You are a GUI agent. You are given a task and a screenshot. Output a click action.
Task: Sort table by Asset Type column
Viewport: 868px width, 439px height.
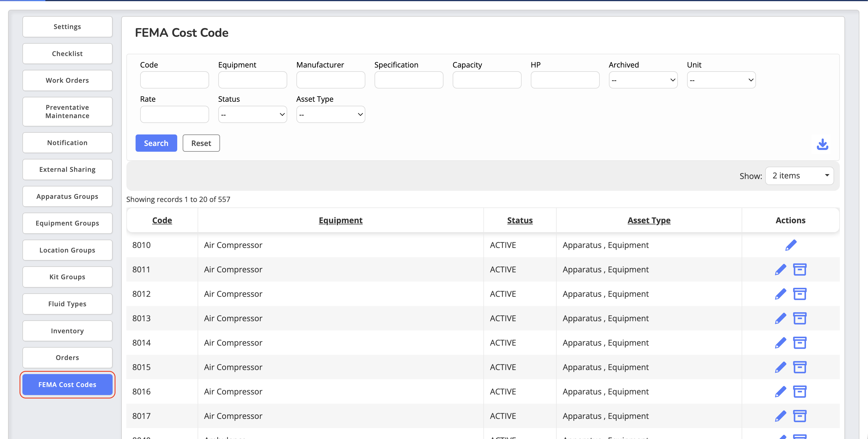click(x=649, y=221)
